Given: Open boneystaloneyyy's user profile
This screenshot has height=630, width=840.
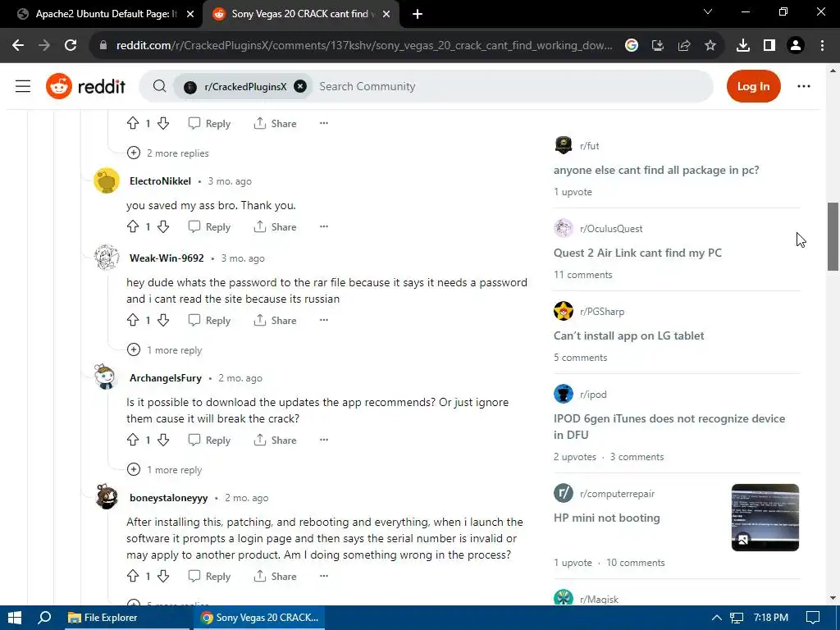Looking at the screenshot, I should coord(169,498).
